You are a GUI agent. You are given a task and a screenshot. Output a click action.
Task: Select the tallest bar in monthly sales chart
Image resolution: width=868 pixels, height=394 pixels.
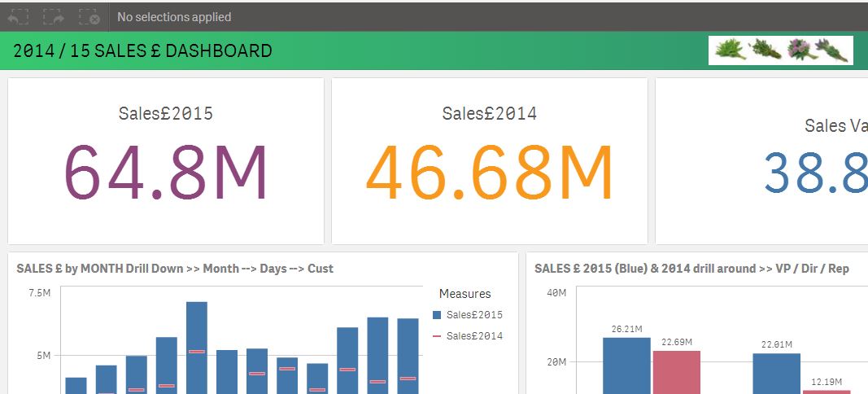(x=196, y=348)
